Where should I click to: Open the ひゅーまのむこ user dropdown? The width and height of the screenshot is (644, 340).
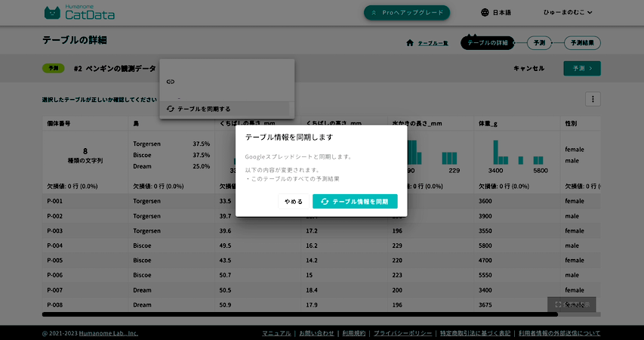tap(568, 12)
